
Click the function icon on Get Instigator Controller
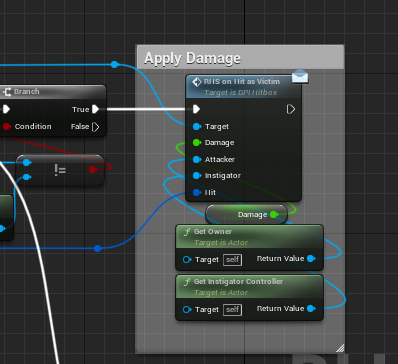187,282
